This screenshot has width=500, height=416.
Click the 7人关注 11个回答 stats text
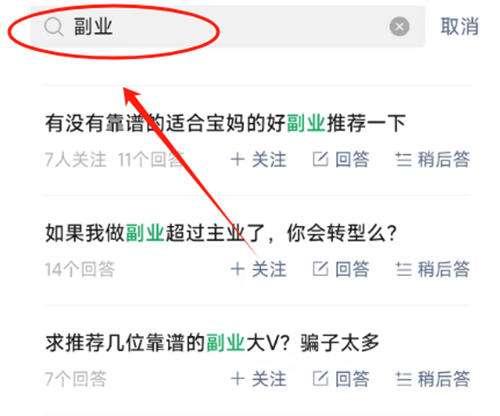click(114, 159)
